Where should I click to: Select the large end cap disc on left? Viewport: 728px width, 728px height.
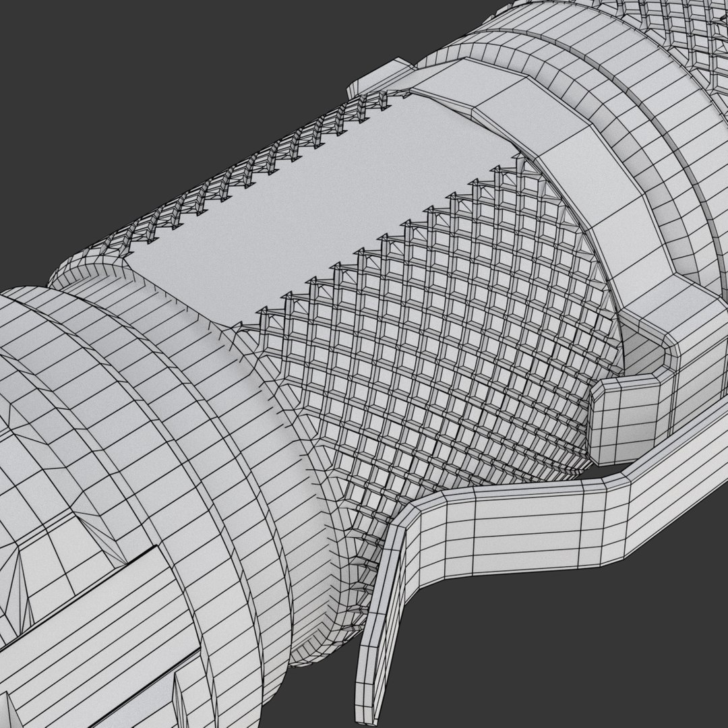(x=69, y=464)
